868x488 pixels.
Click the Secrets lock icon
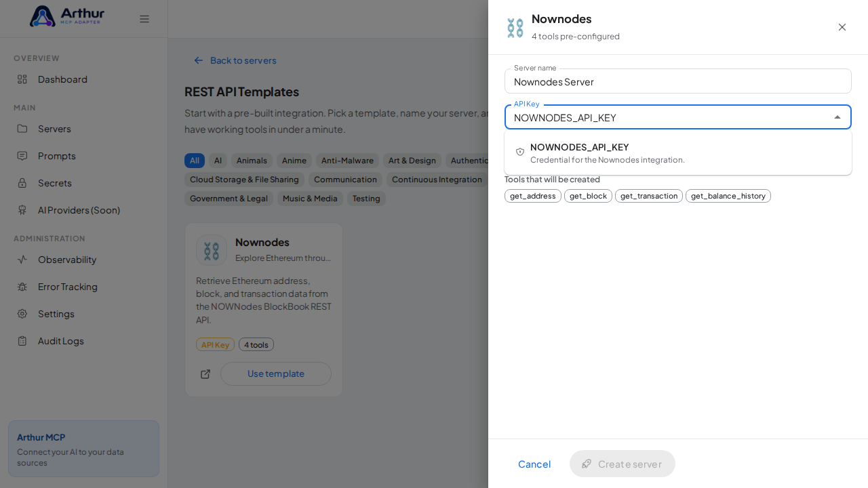click(x=22, y=183)
